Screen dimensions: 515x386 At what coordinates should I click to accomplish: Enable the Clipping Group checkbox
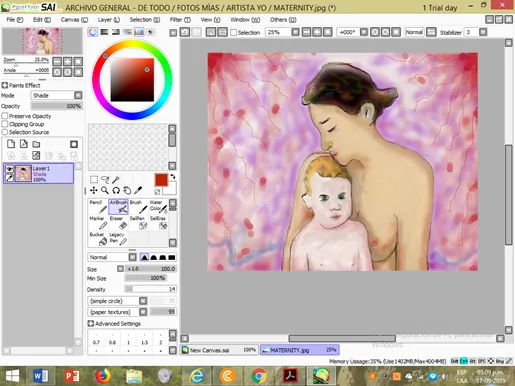[x=5, y=124]
